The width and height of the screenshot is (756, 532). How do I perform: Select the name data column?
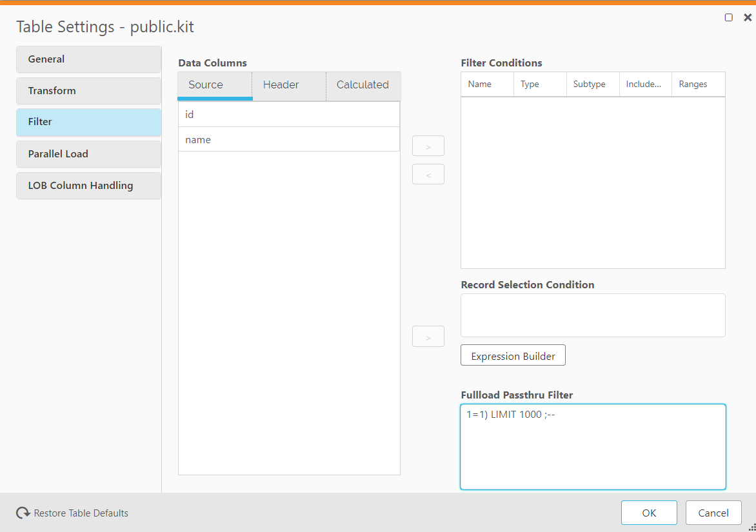pos(288,139)
